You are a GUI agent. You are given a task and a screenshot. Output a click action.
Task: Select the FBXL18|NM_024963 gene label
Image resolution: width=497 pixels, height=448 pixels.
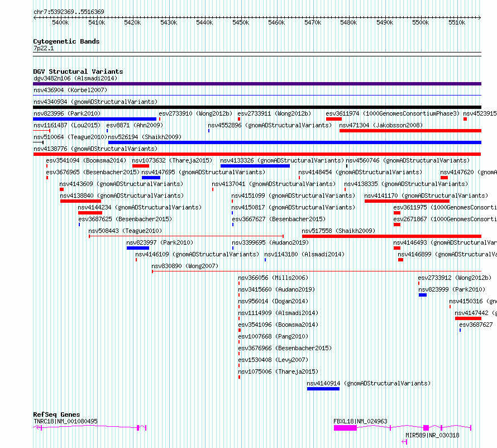[x=360, y=421]
